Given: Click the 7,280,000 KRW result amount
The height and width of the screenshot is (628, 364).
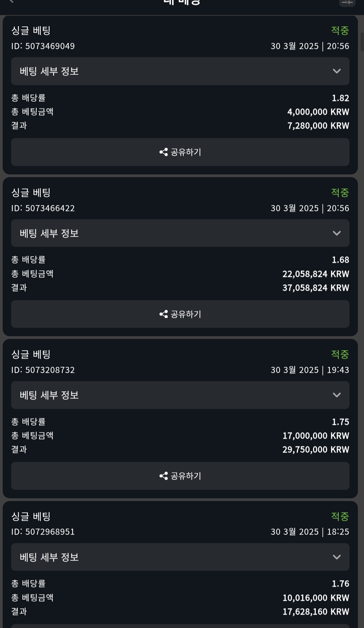Looking at the screenshot, I should (318, 126).
